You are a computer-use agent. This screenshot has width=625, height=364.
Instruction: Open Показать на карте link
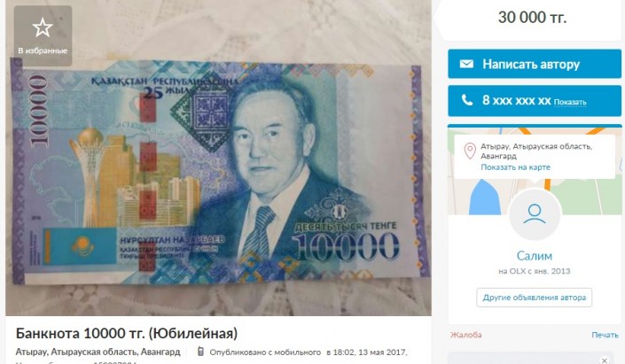click(x=515, y=167)
